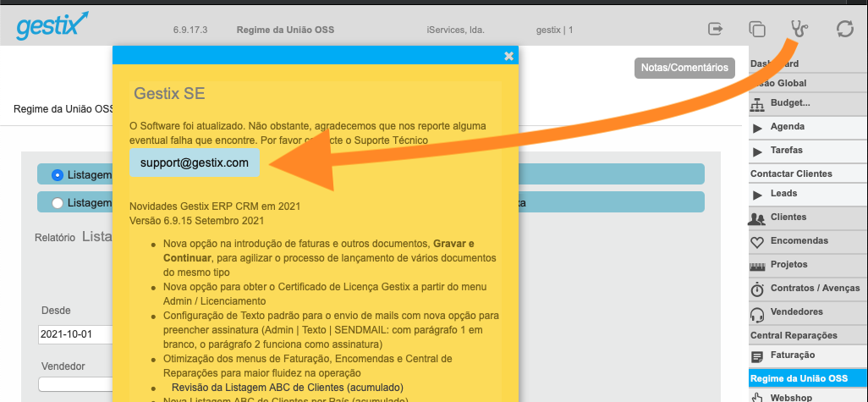Click the logout icon in header

point(715,28)
